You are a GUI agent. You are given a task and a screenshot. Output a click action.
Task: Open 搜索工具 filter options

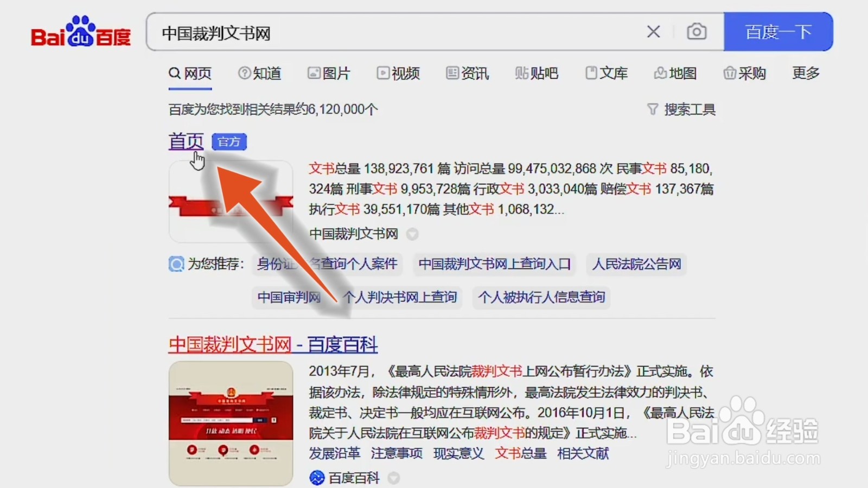pyautogui.click(x=690, y=110)
